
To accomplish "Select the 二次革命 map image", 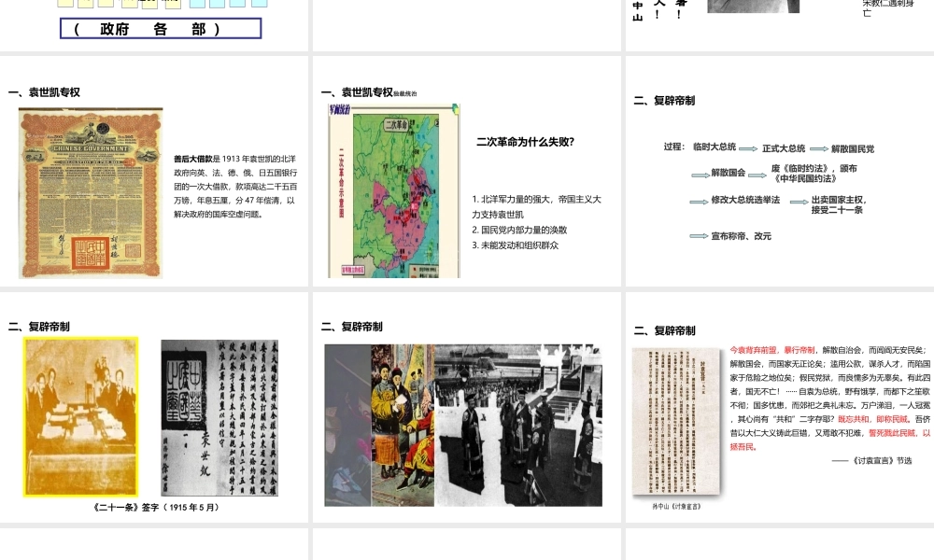I will tap(394, 190).
